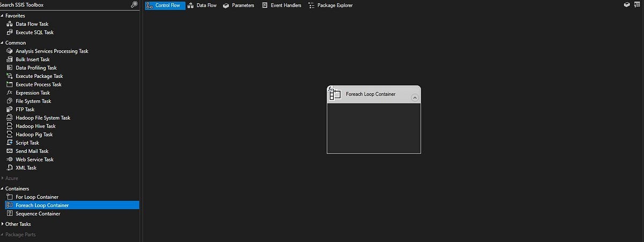The width and height of the screenshot is (644, 242).
Task: Switch to the Control Flow tab
Action: 165,5
